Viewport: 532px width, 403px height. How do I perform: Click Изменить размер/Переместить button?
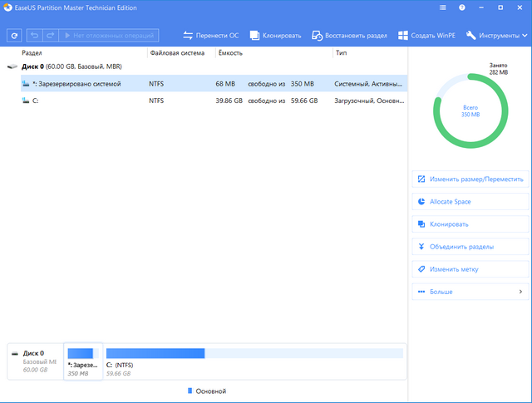point(470,179)
